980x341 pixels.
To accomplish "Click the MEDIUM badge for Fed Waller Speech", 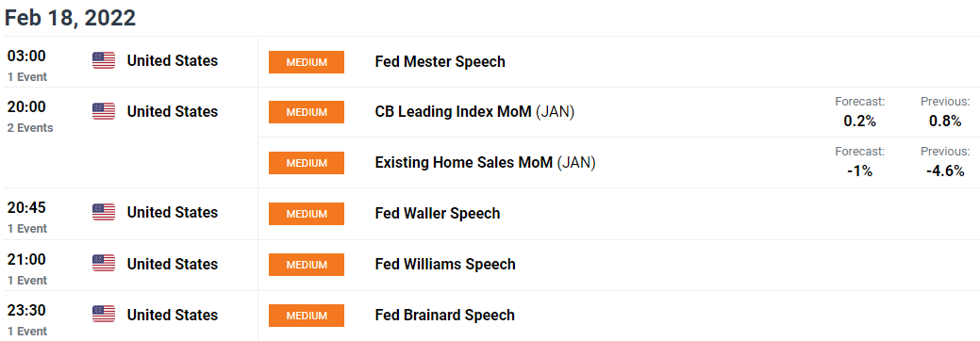I will click(307, 214).
